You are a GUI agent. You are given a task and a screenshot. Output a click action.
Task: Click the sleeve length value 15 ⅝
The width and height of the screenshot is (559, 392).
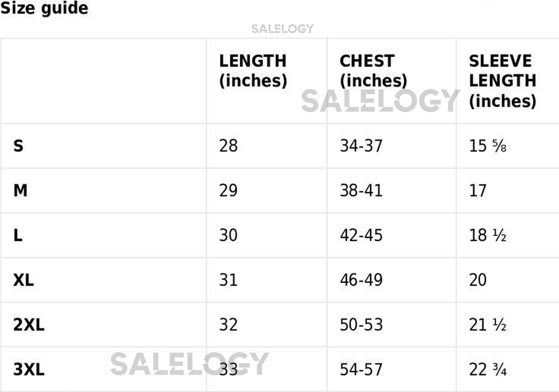[487, 146]
